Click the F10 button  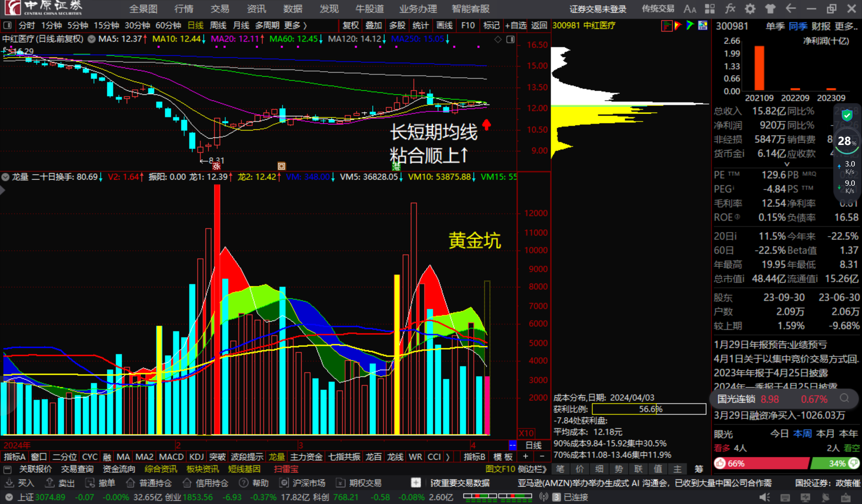click(468, 26)
